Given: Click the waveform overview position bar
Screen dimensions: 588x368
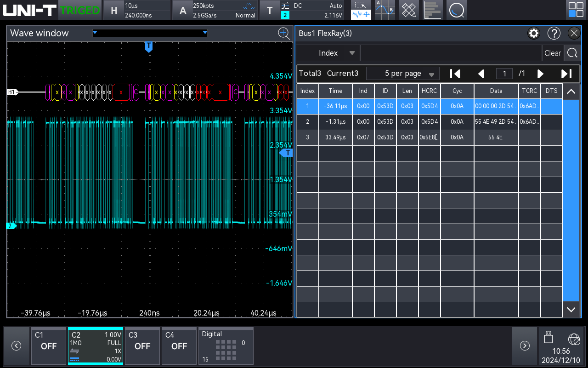Looking at the screenshot, I should [x=150, y=33].
